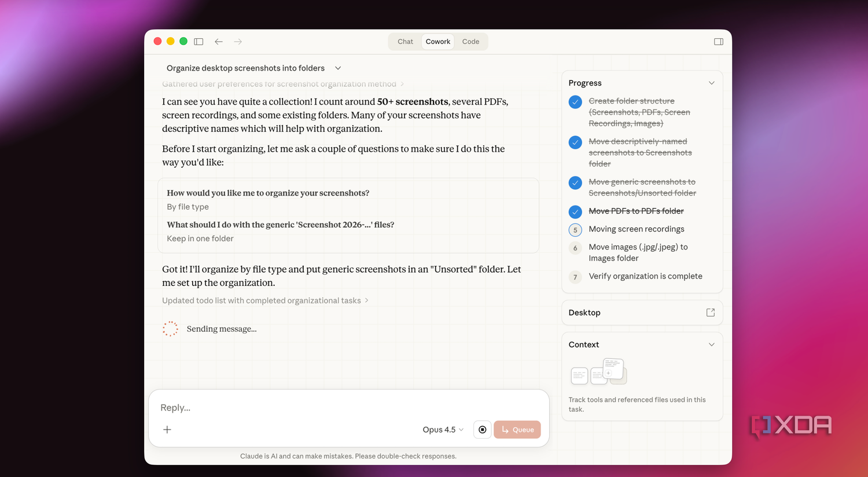The height and width of the screenshot is (477, 868).
Task: Click the Context files thumbnail illustration
Action: (599, 372)
